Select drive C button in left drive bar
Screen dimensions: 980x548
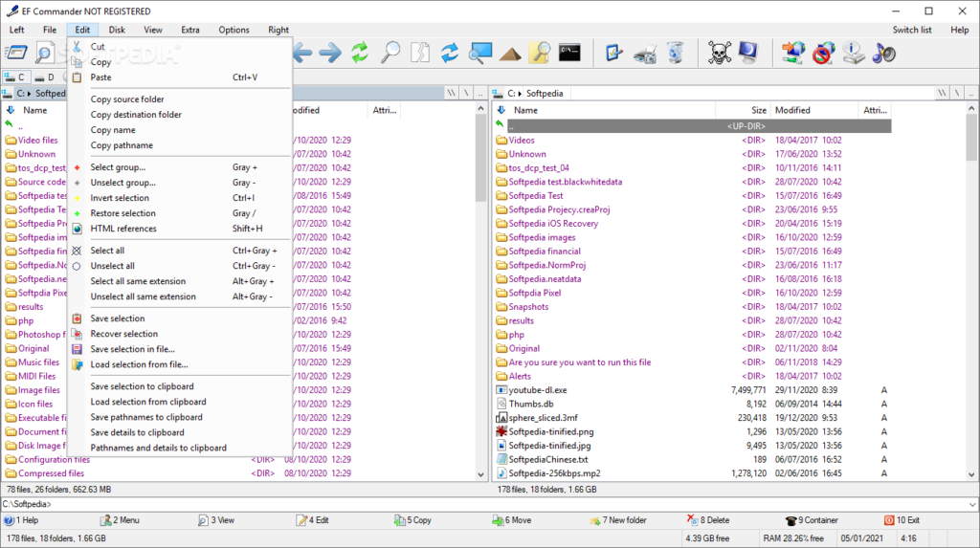pos(15,77)
